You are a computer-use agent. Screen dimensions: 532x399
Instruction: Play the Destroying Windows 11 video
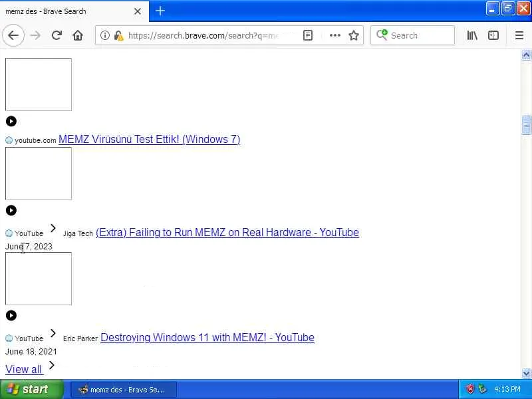pos(11,315)
